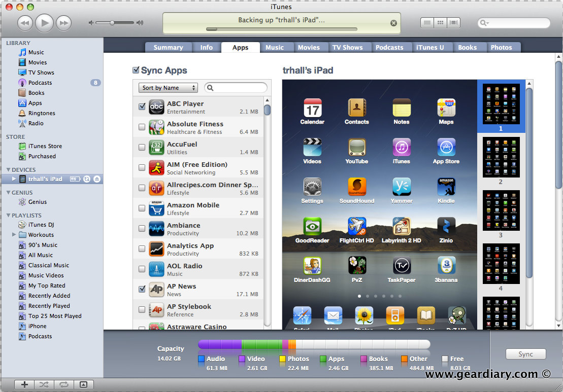Check the Amazon Mobile checkbox
Screen dimensions: 563x392
pos(142,208)
